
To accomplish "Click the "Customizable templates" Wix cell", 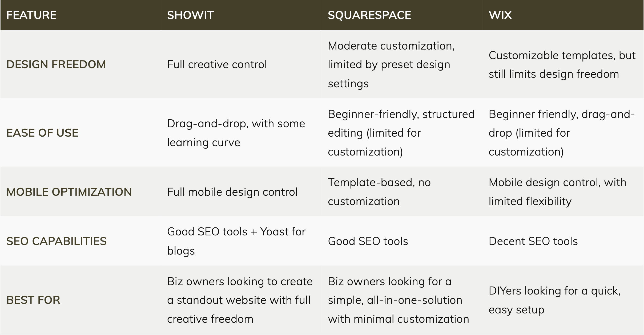I will pyautogui.click(x=562, y=65).
